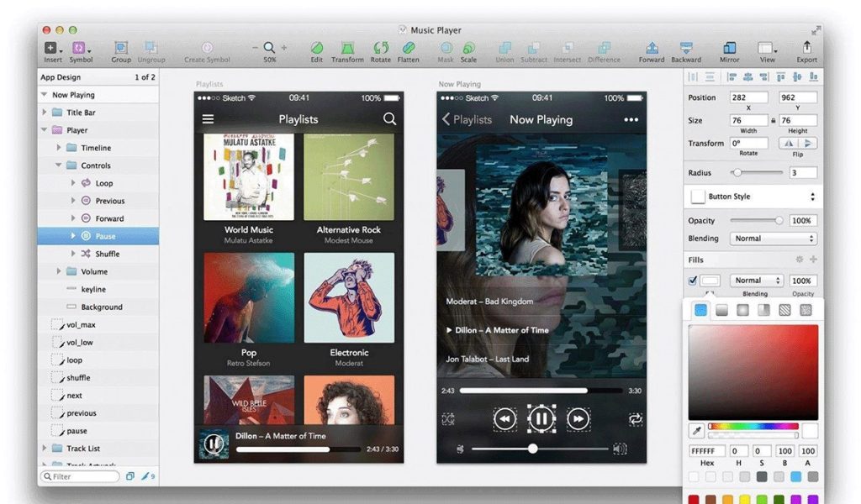Collapse the Controls layer group

coord(59,165)
